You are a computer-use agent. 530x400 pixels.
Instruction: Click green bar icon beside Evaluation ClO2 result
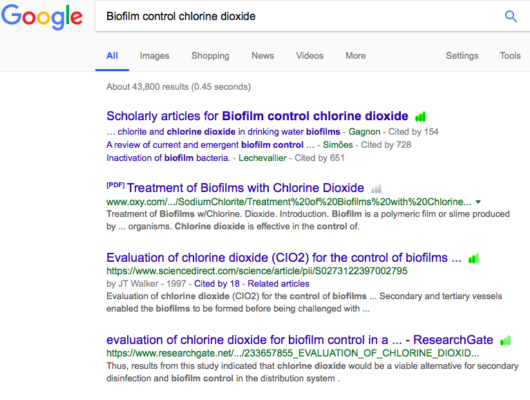pyautogui.click(x=474, y=259)
